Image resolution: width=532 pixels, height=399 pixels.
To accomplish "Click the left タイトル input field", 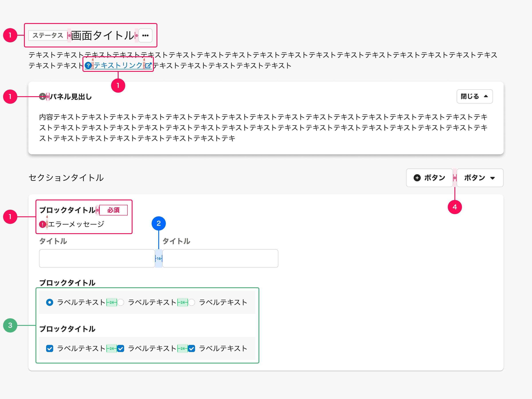I will coord(97,258).
